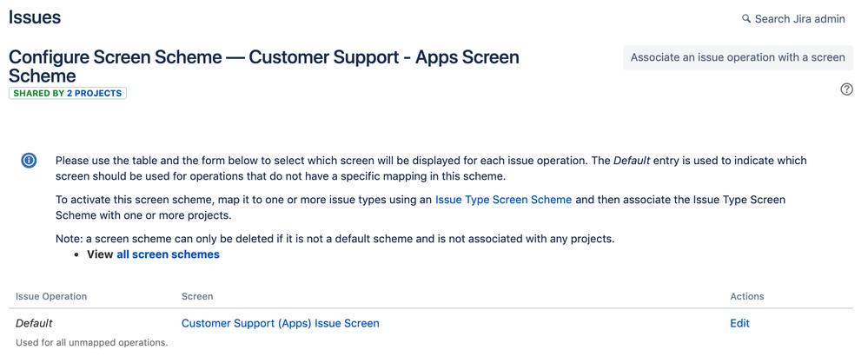Click the Screen column header

pyautogui.click(x=197, y=296)
